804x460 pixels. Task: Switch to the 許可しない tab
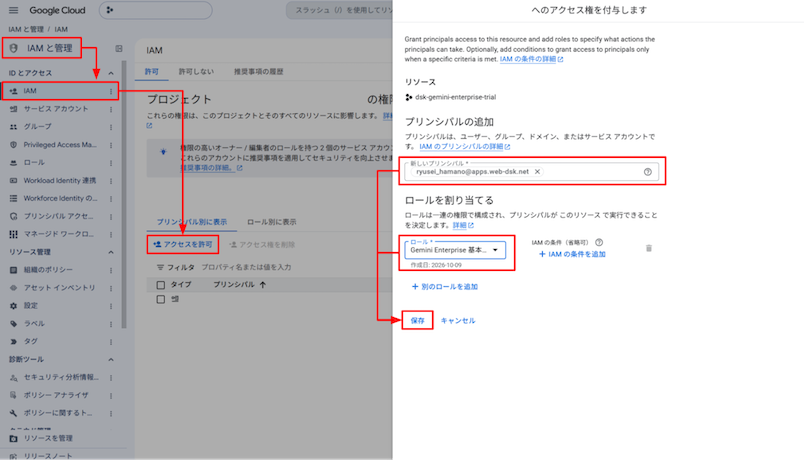coord(196,72)
